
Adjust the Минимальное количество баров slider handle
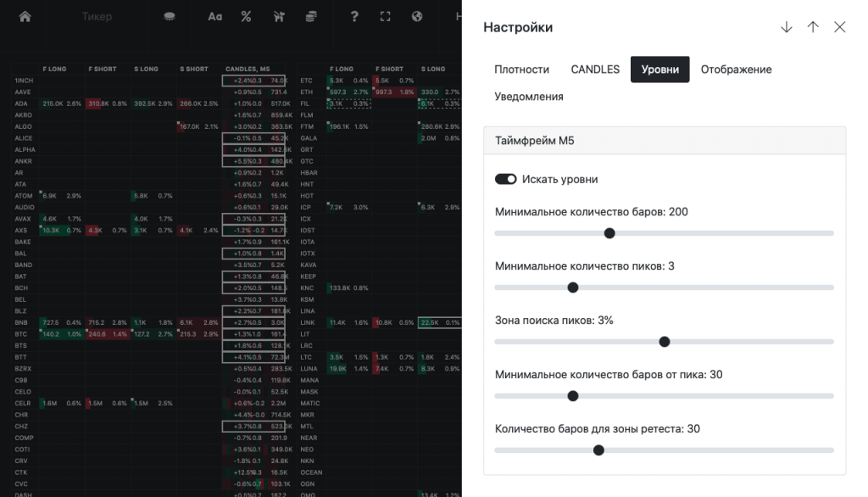(609, 233)
